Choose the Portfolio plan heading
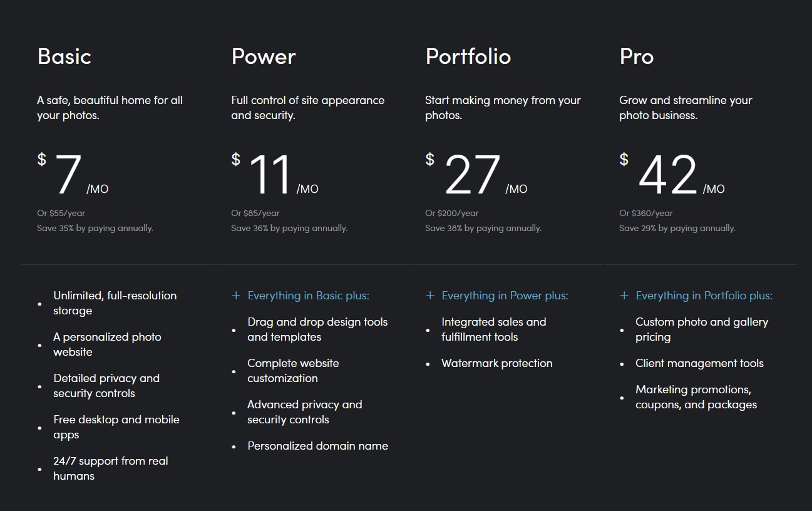 [468, 56]
